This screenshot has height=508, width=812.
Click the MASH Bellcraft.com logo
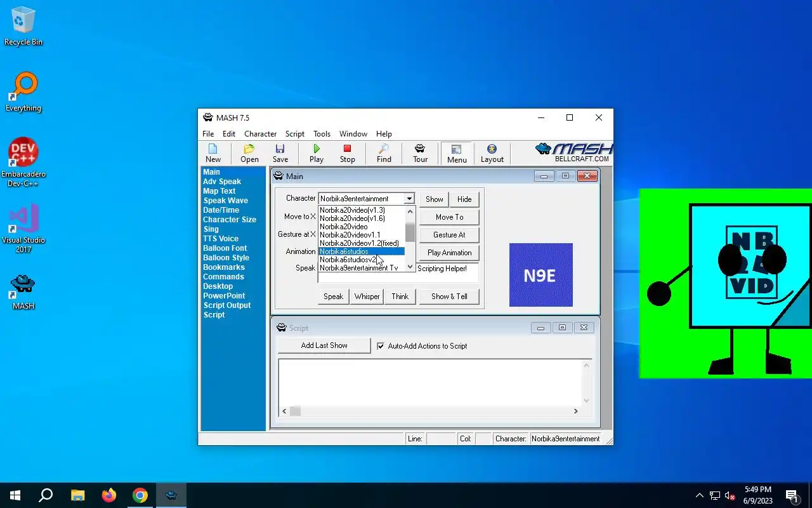[x=573, y=152]
